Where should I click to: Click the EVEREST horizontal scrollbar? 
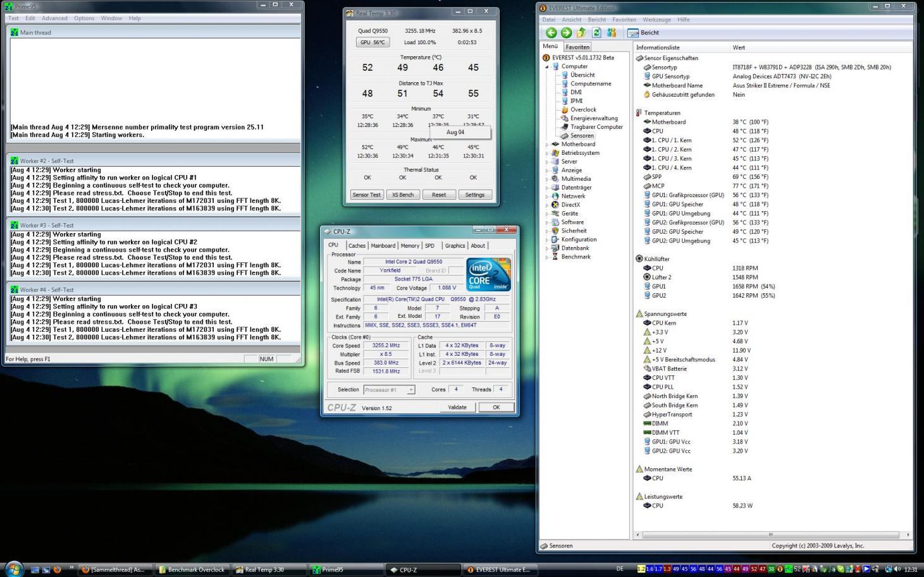(x=770, y=535)
